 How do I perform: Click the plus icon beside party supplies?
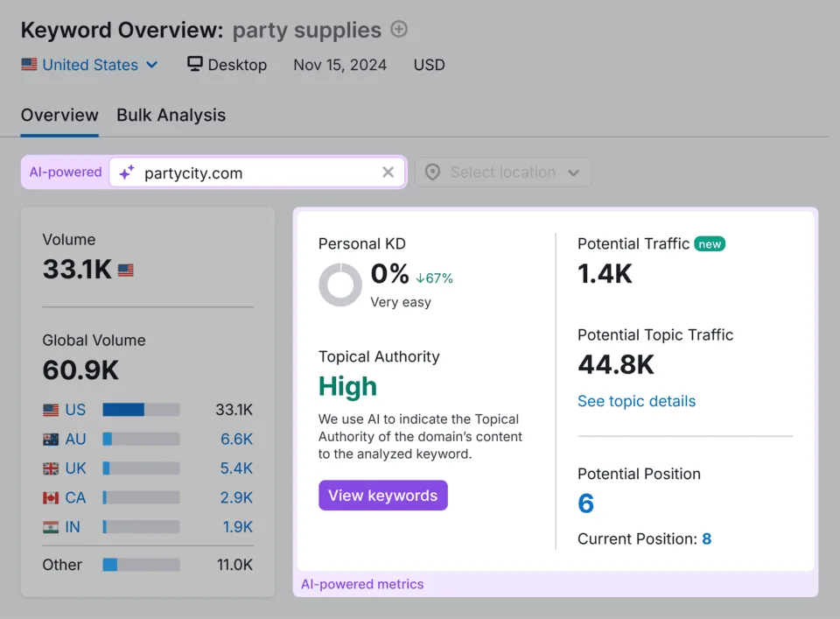tap(399, 29)
